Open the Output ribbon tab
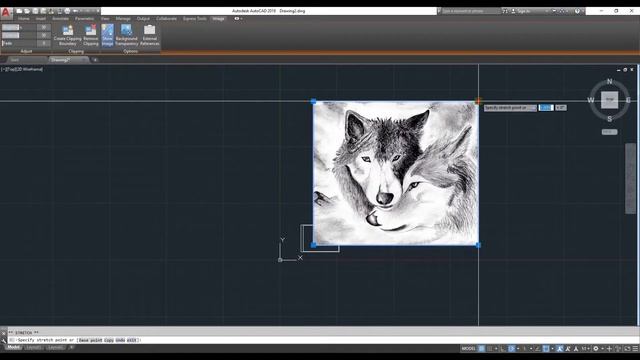The height and width of the screenshot is (360, 640). tap(143, 19)
